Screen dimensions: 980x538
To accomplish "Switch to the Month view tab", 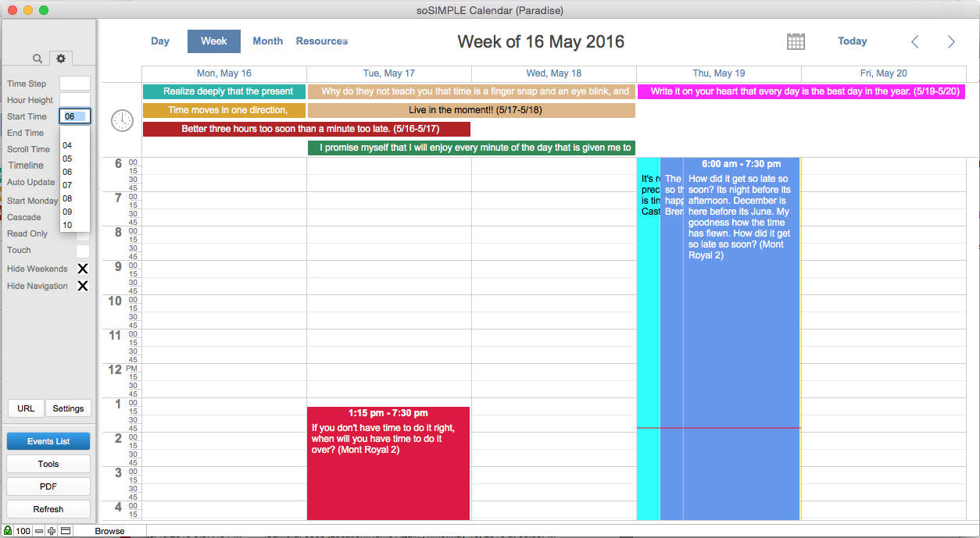I will 268,41.
